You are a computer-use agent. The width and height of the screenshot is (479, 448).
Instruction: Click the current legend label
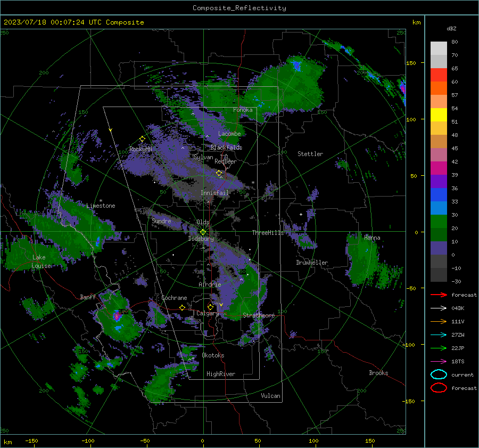pos(463,375)
